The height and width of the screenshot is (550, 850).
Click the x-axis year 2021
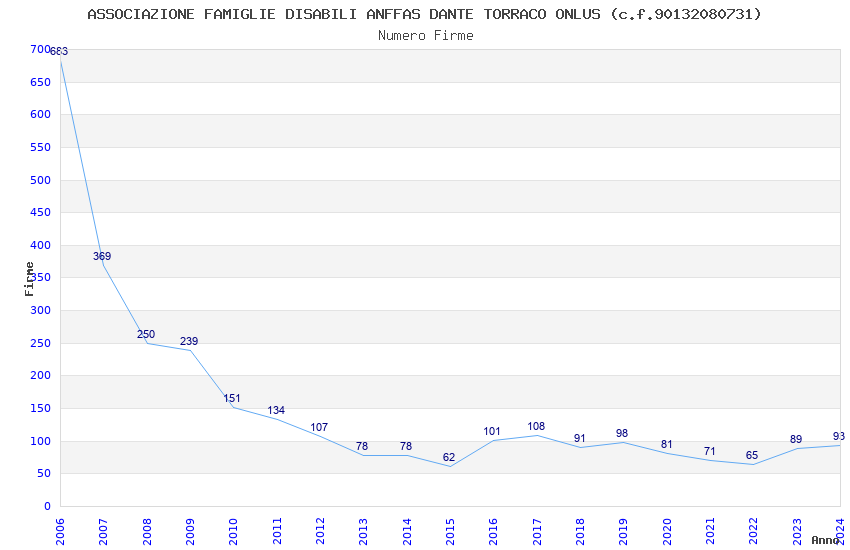711,532
